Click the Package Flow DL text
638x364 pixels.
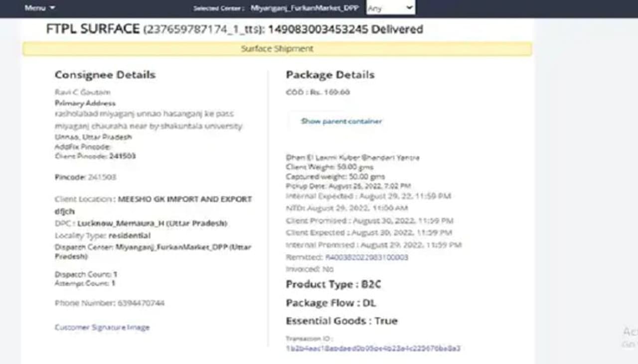click(x=330, y=303)
